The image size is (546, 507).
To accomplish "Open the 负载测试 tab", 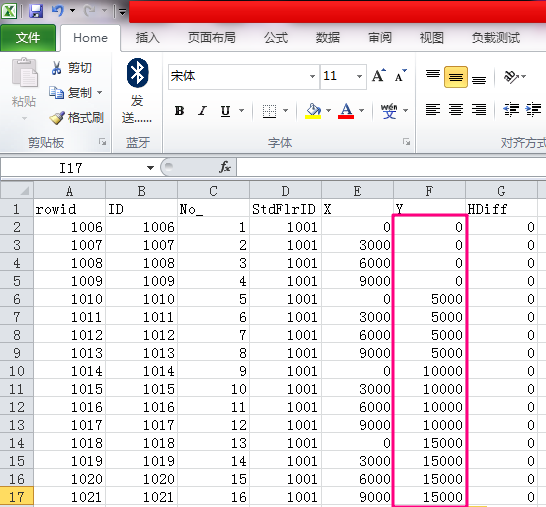I will [496, 38].
